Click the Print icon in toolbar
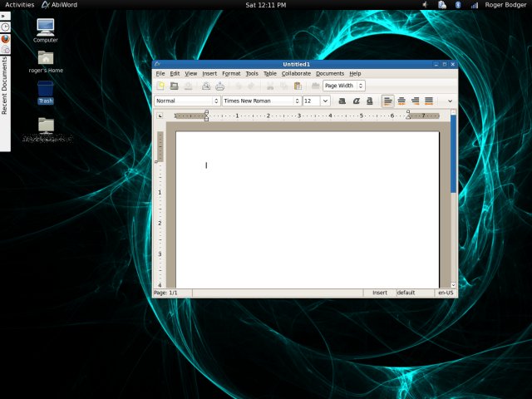This screenshot has height=399, width=532. [x=220, y=86]
